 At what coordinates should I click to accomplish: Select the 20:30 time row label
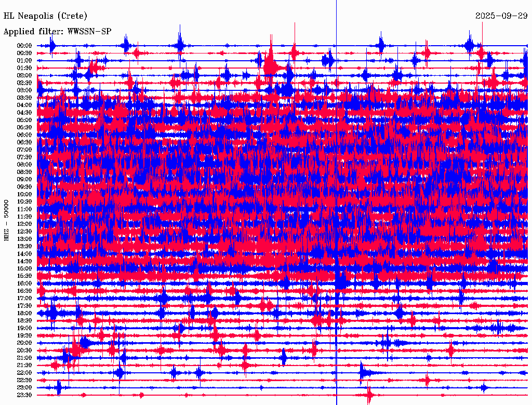[24, 350]
